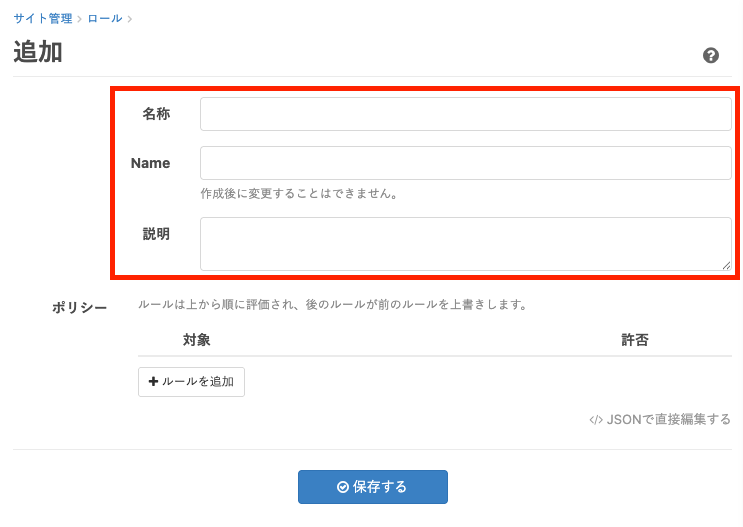Click the code brackets icon beside JSON link
This screenshot has height=527, width=743.
596,420
